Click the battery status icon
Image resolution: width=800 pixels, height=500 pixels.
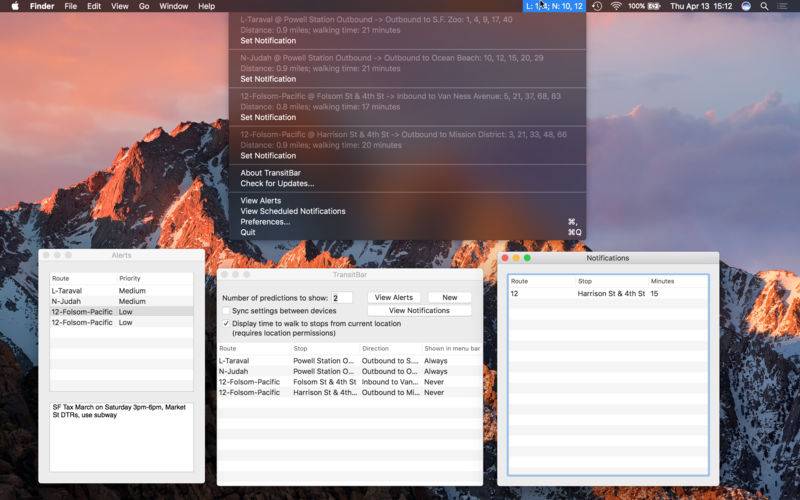654,6
